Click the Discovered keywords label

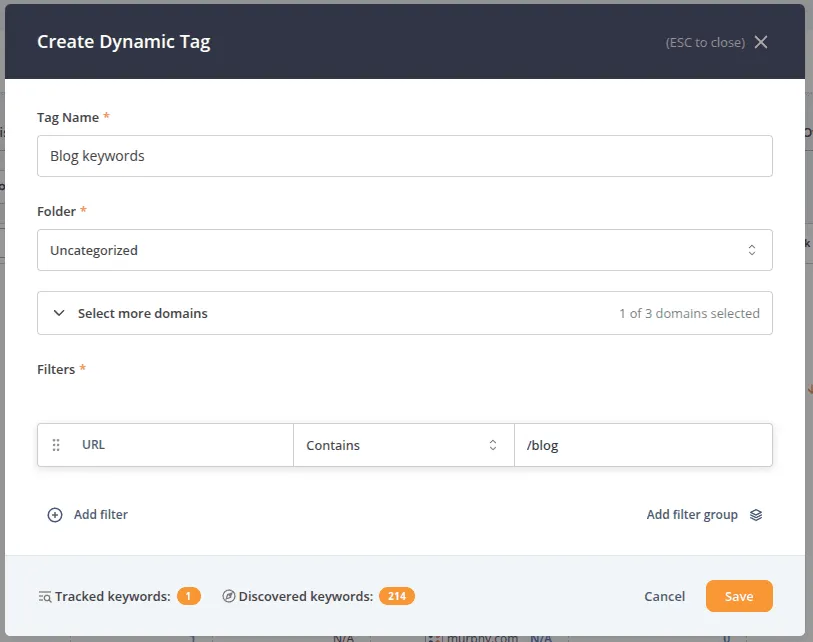click(x=305, y=596)
